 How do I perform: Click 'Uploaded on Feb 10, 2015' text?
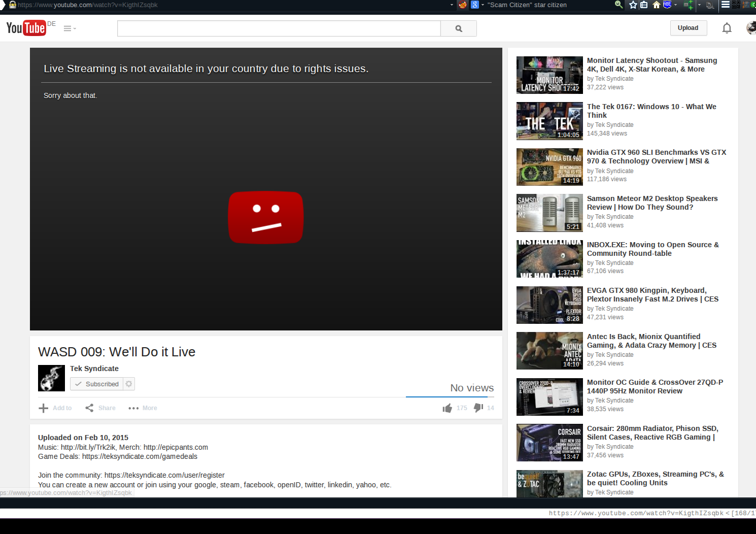tap(83, 438)
